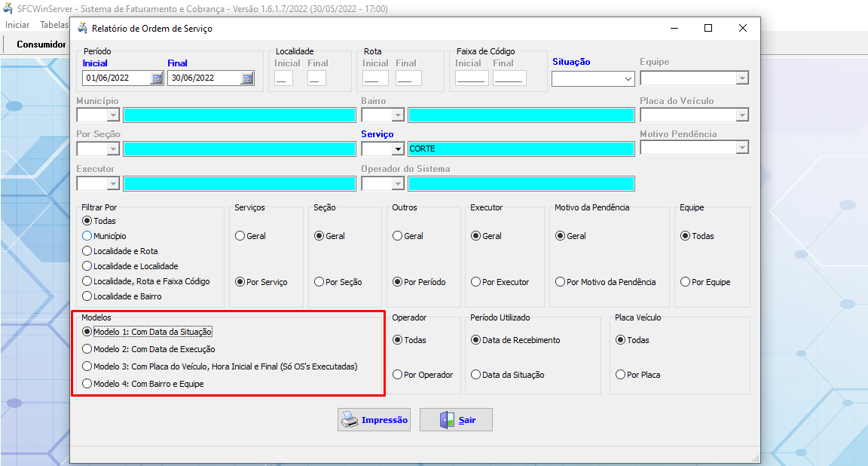Image resolution: width=868 pixels, height=466 pixels.
Task: Open the Final date calendar picker
Action: pyautogui.click(x=247, y=78)
